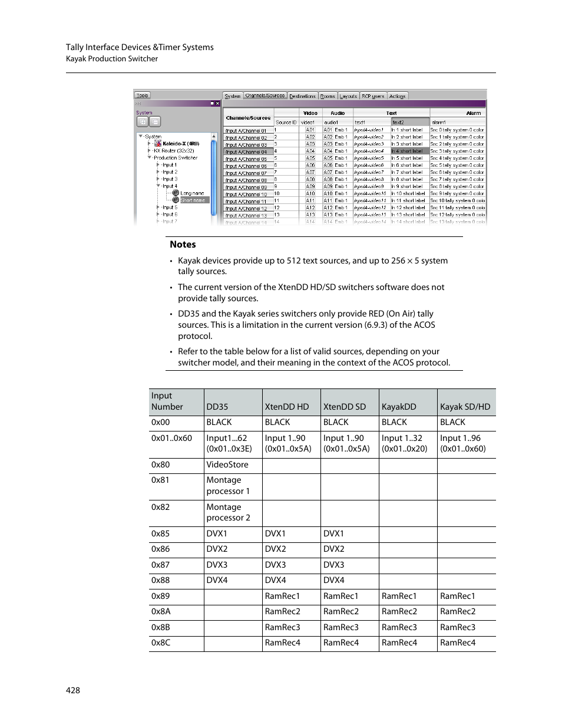Viewport: 562px width, 728px height.
Task: Click the Long name node icon
Action: click(x=176, y=193)
